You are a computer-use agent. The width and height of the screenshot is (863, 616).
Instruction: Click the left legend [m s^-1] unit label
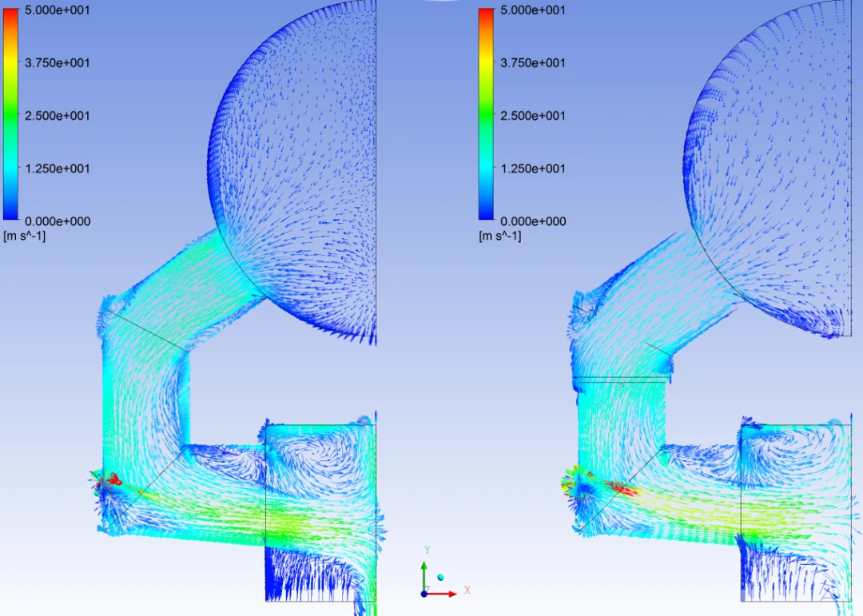25,236
